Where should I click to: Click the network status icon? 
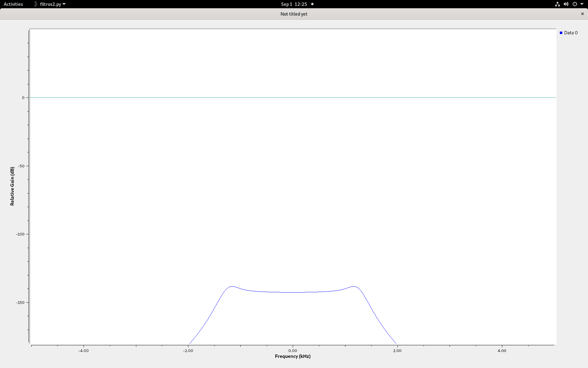557,4
